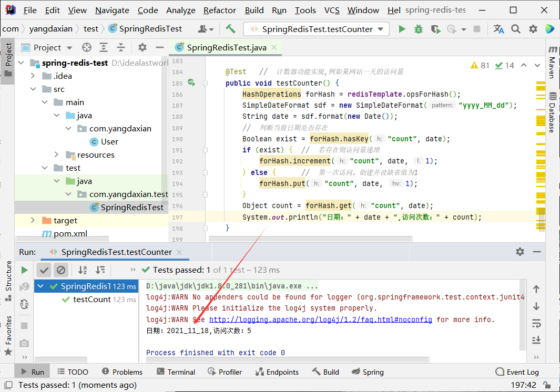
Task: Click the console vertical scrollbar
Action: point(523,314)
